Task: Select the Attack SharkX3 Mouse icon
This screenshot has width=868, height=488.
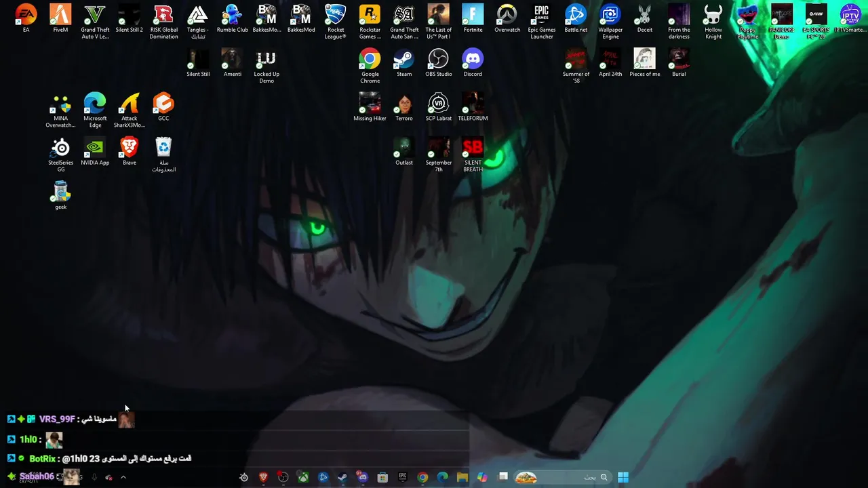Action: point(129,110)
